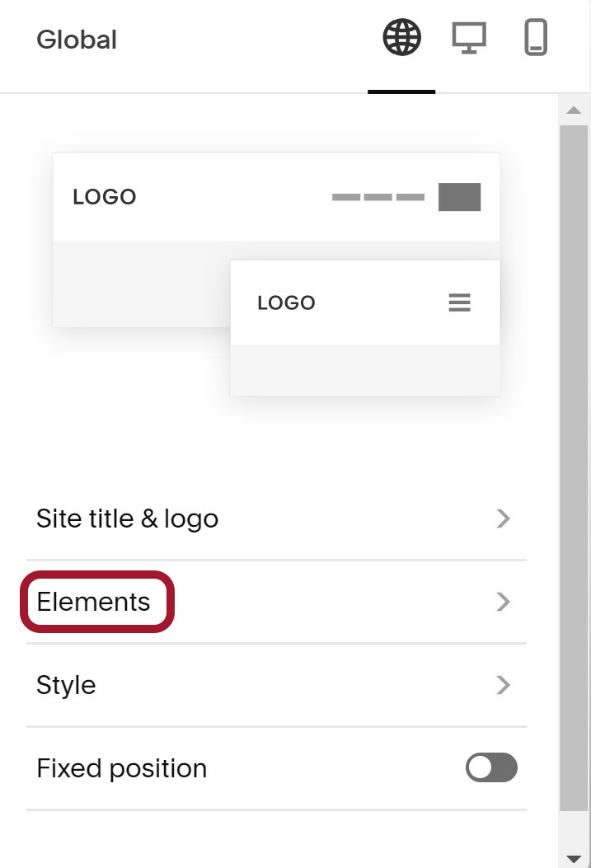Image resolution: width=591 pixels, height=868 pixels.
Task: Click the navigation link dashes in desktop preview
Action: (378, 197)
